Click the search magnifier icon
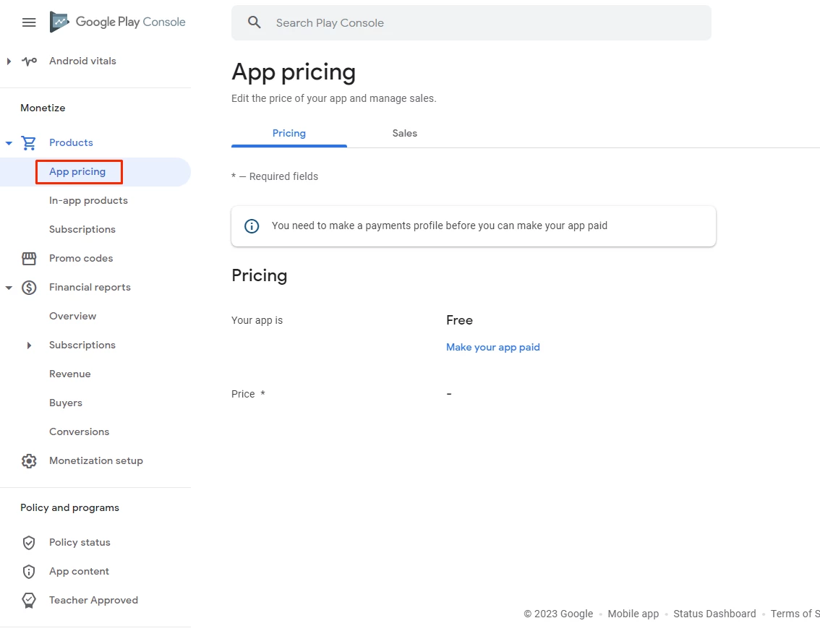 pyautogui.click(x=254, y=22)
